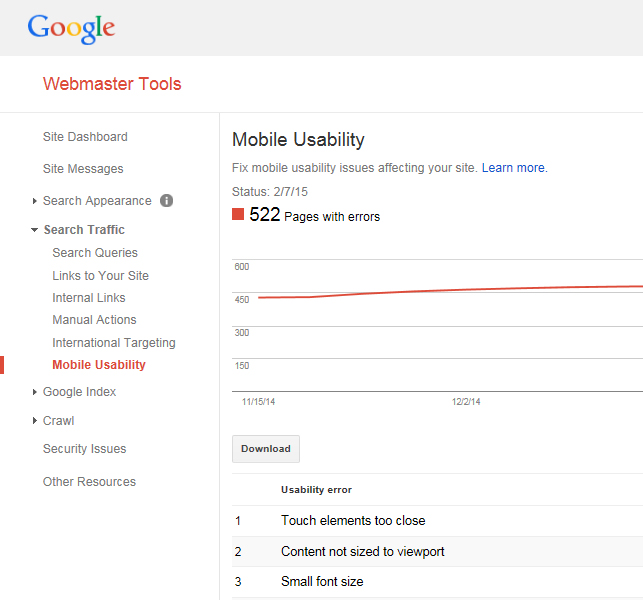
Task: Open Site Messages in sidebar
Action: [83, 169]
